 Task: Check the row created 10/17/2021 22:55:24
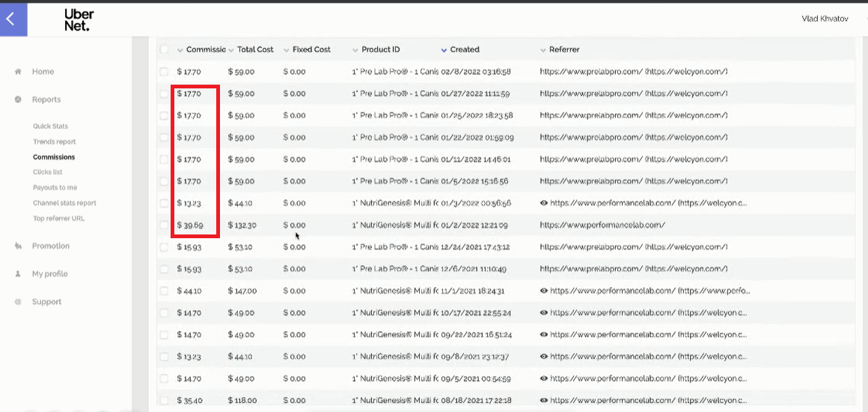tap(164, 312)
